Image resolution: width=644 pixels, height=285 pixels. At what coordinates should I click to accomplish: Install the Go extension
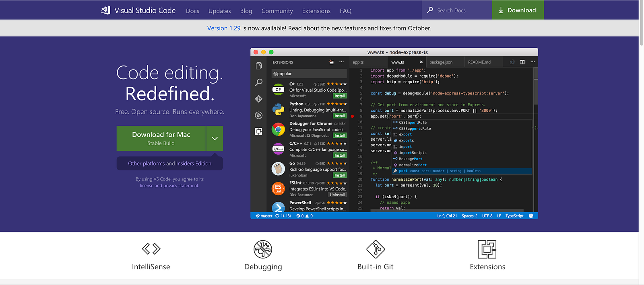(x=340, y=175)
